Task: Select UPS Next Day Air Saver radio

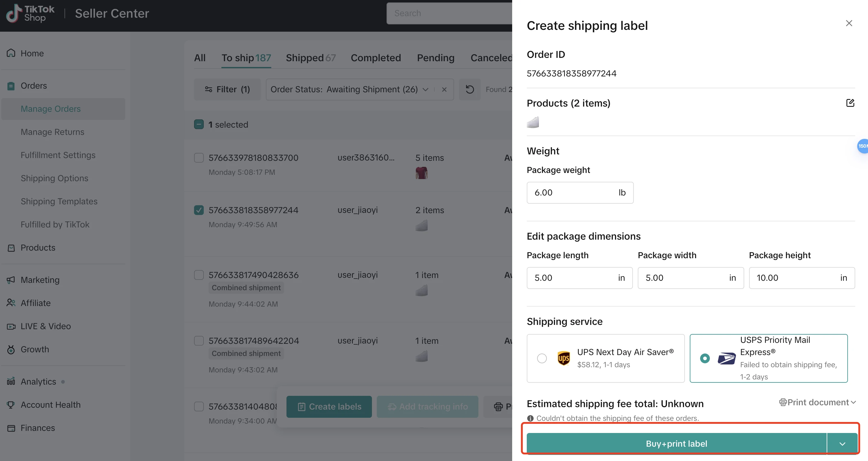Action: click(x=542, y=358)
